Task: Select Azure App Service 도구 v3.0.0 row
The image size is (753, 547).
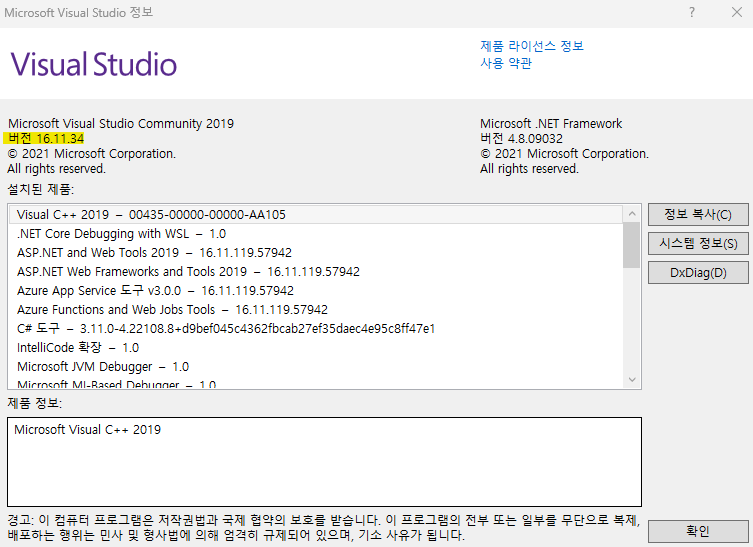Action: (316, 291)
